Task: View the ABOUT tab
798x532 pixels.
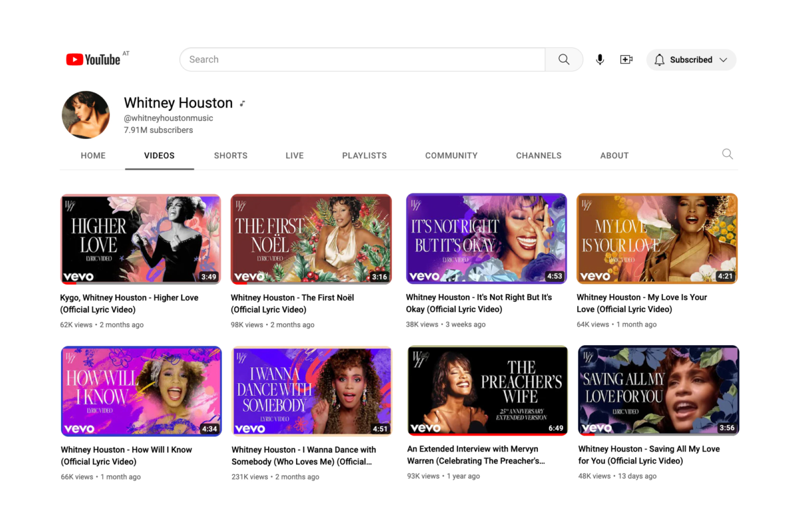Action: (x=614, y=156)
